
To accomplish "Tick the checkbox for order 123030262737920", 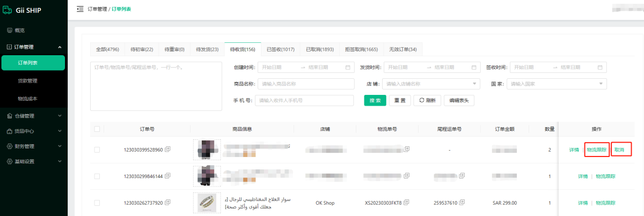I will coord(97,203).
